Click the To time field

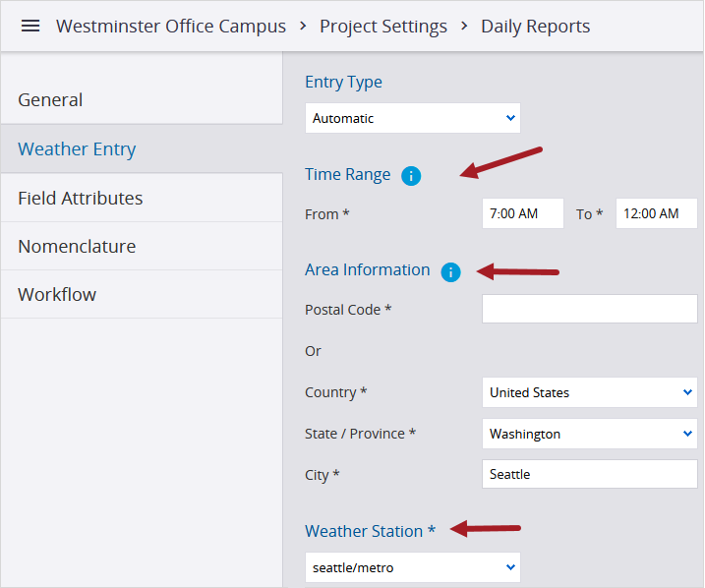(x=656, y=213)
